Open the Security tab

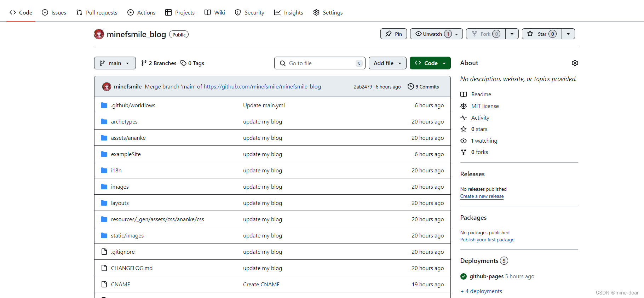click(x=249, y=12)
